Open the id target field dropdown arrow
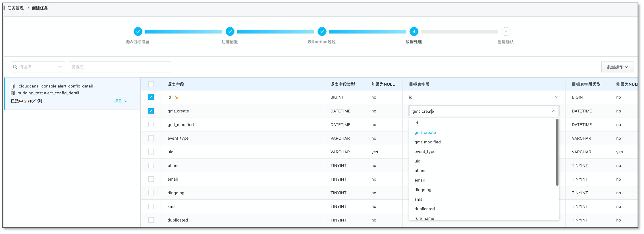 (x=556, y=97)
